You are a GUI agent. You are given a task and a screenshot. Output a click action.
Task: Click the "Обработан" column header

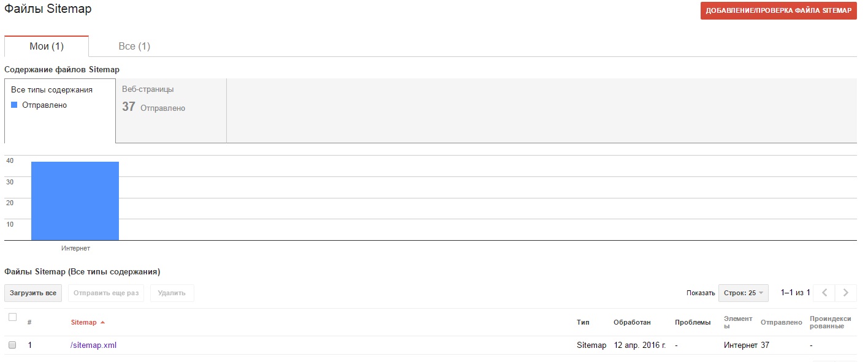[x=632, y=322]
